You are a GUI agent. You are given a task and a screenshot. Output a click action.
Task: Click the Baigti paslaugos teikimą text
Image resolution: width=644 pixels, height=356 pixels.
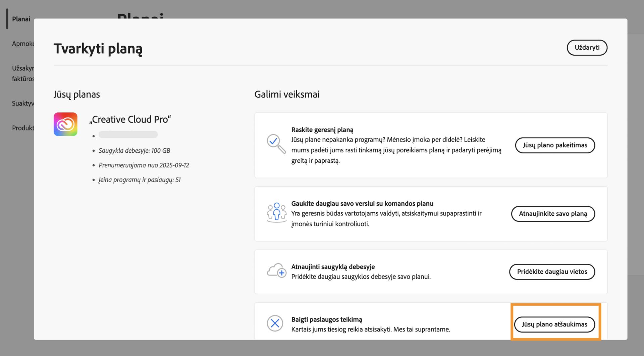(x=326, y=319)
